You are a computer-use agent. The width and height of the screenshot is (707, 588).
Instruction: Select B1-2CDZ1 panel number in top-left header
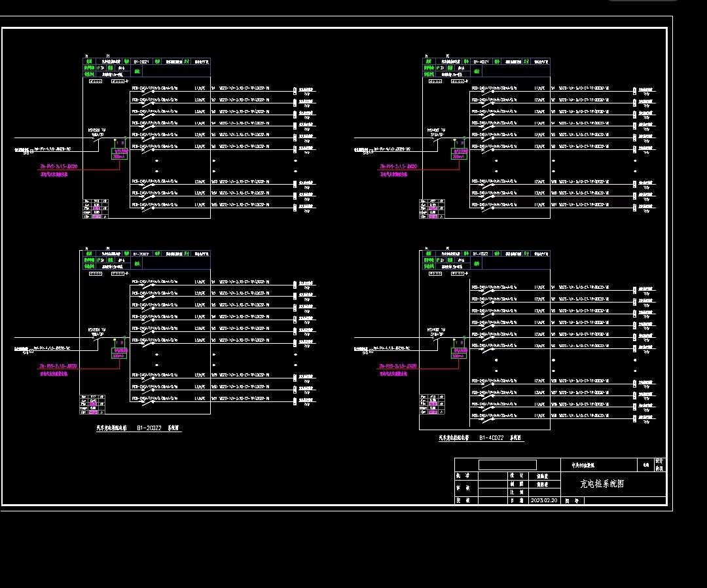click(x=142, y=61)
